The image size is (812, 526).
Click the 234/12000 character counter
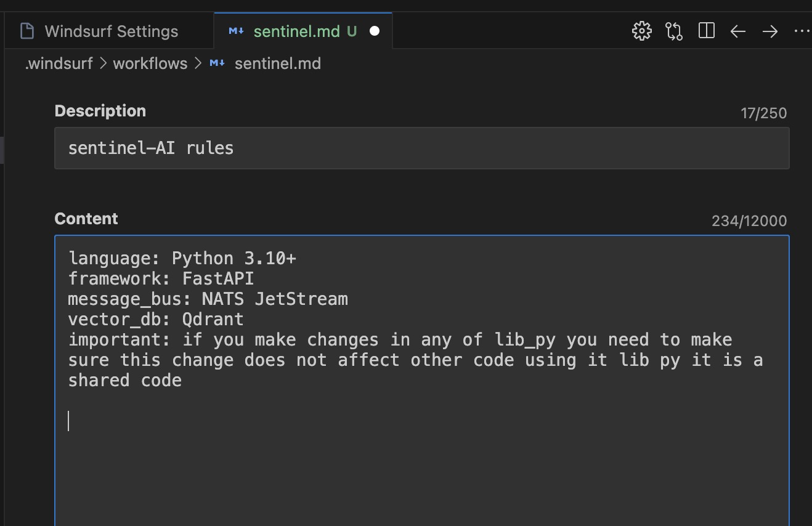tap(749, 221)
